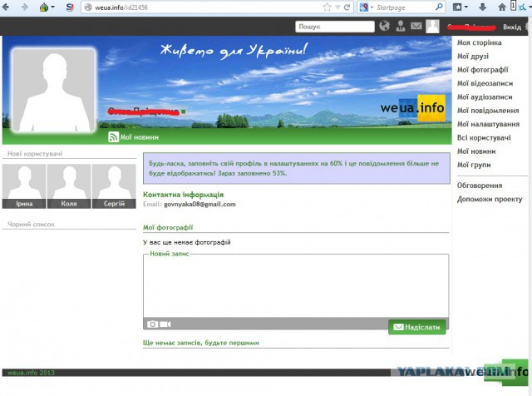
Task: Open the friends person icon in the header
Action: click(401, 26)
